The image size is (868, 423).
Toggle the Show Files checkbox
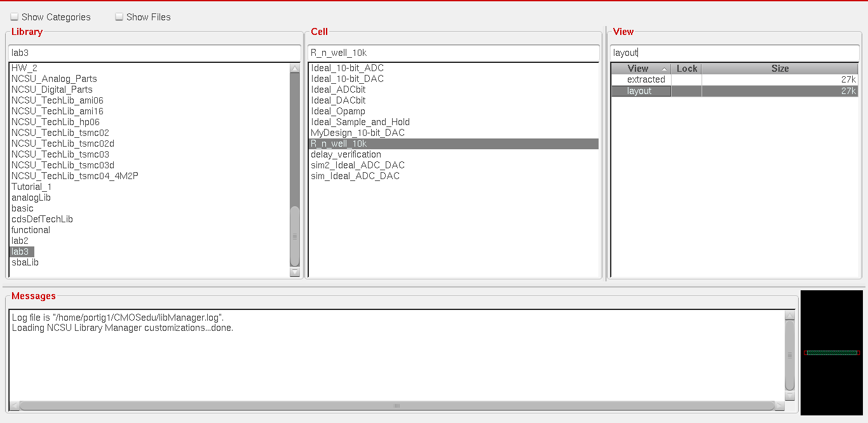tap(119, 17)
